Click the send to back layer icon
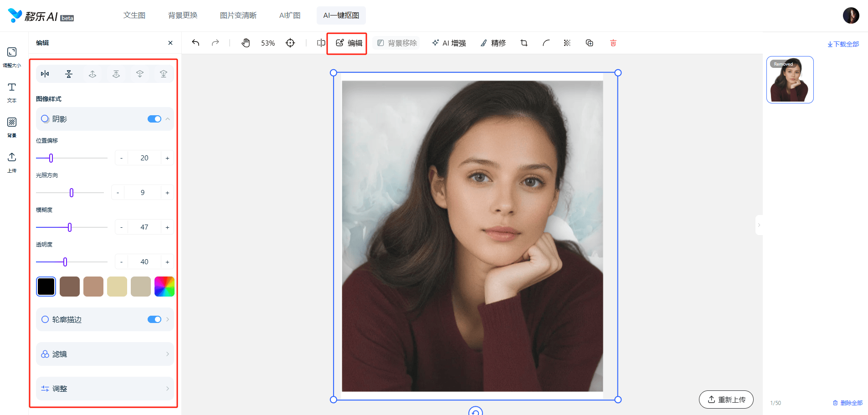 pyautogui.click(x=164, y=74)
